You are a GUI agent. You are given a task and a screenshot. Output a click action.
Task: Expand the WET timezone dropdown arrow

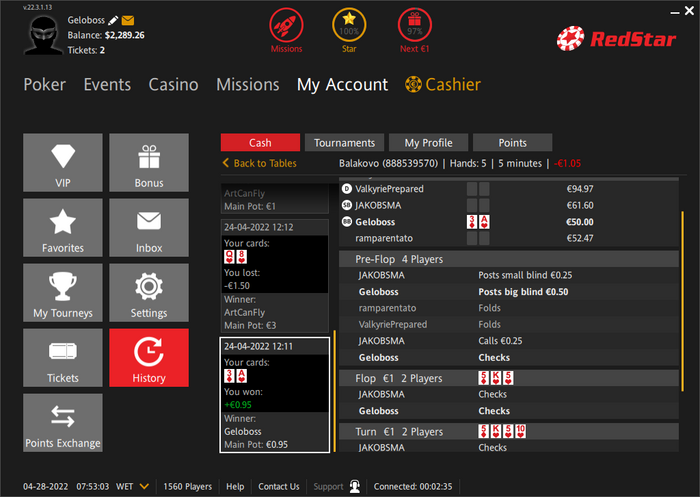click(x=144, y=486)
